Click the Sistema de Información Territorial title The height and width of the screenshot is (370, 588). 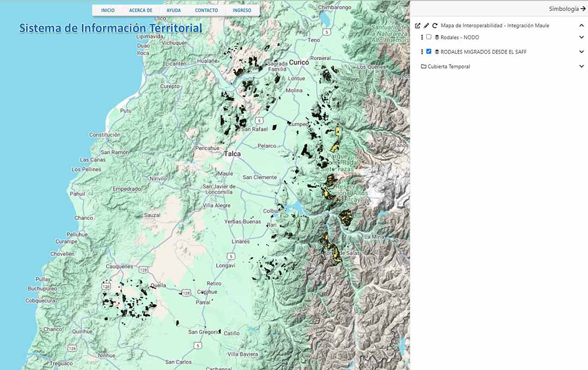[x=111, y=28]
